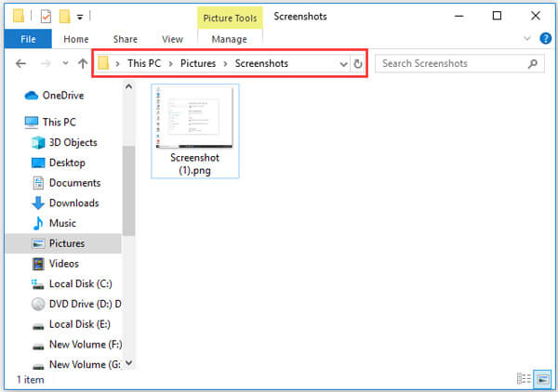Click the New Folder icon in title bar
Viewport: 558px width, 392px height.
point(64,16)
